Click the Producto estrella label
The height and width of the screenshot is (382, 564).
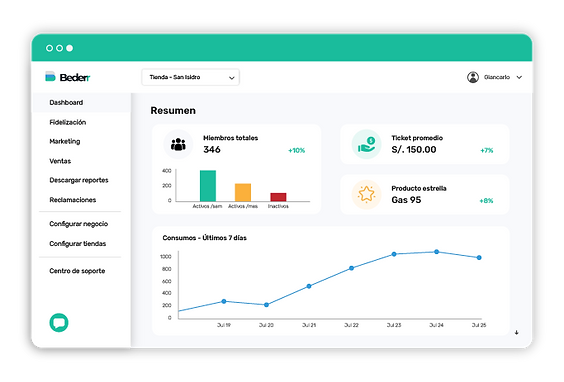coord(419,188)
